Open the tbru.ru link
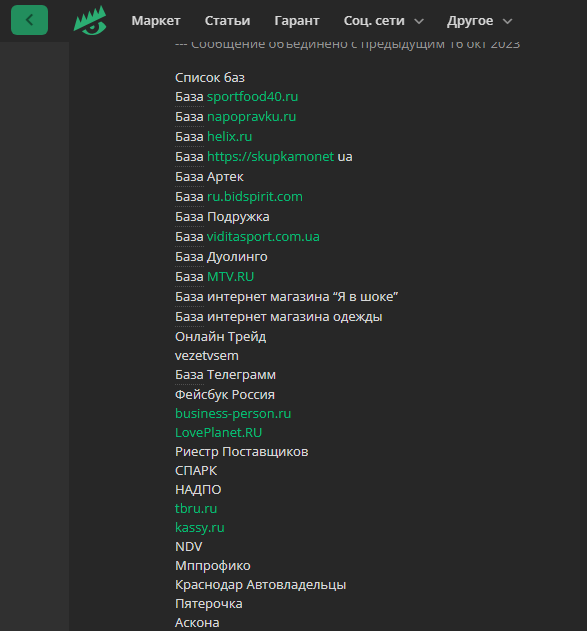 (x=196, y=509)
